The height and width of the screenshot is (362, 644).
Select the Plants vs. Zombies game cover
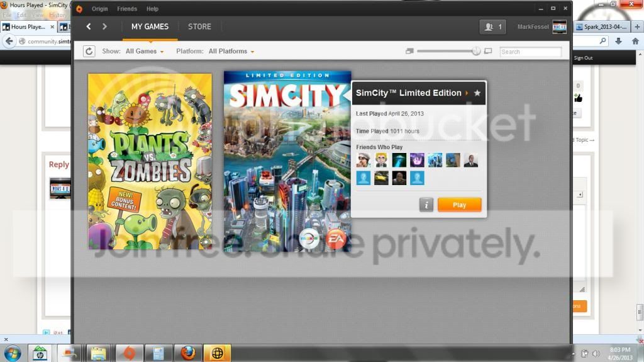[150, 161]
